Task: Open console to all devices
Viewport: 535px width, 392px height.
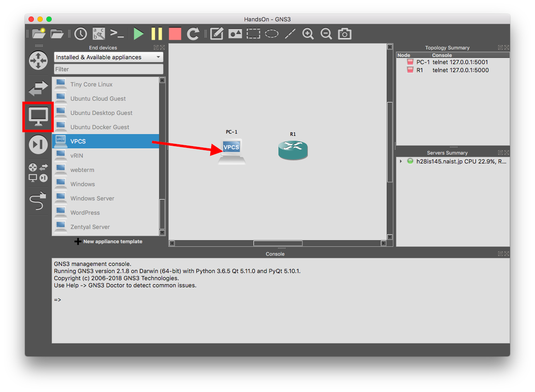Action: [x=117, y=34]
